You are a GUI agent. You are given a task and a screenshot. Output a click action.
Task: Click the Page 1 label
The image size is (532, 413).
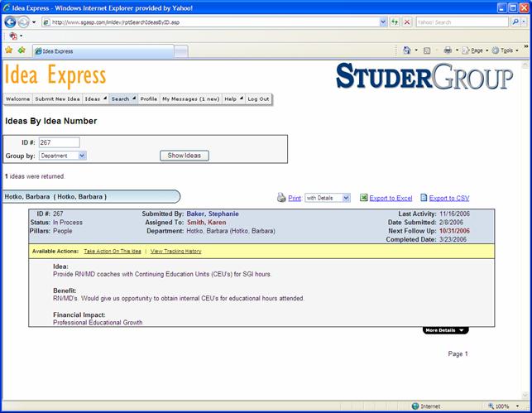tap(458, 353)
